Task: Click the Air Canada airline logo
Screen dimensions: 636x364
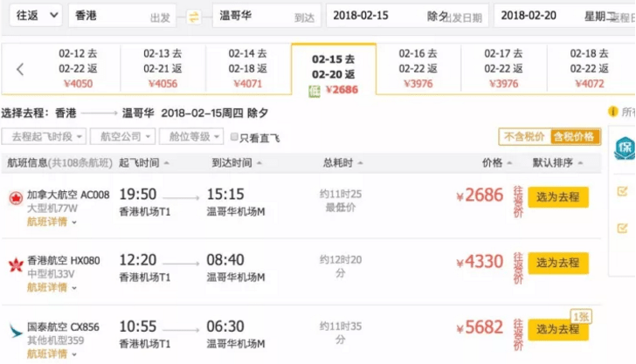Action: coord(16,198)
